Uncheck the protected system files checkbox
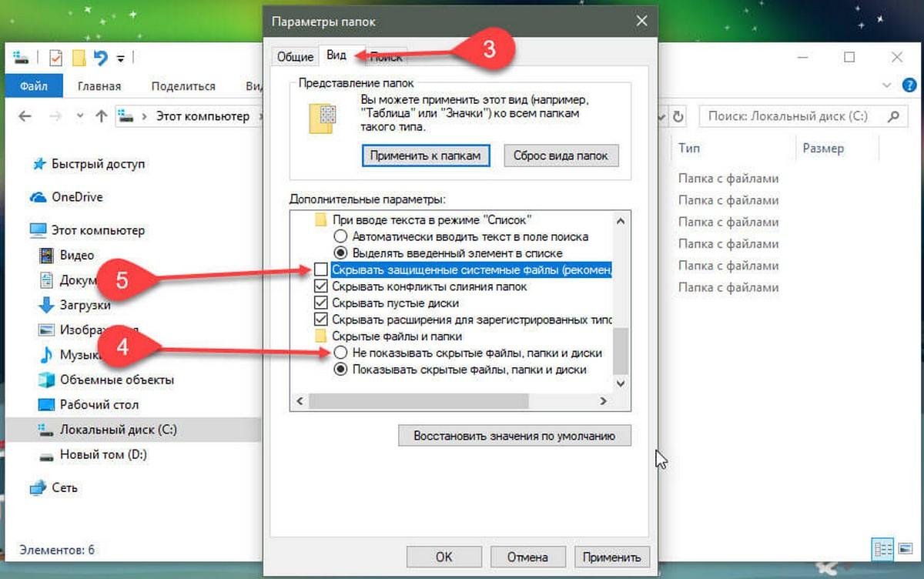The height and width of the screenshot is (579, 924). pyautogui.click(x=321, y=270)
